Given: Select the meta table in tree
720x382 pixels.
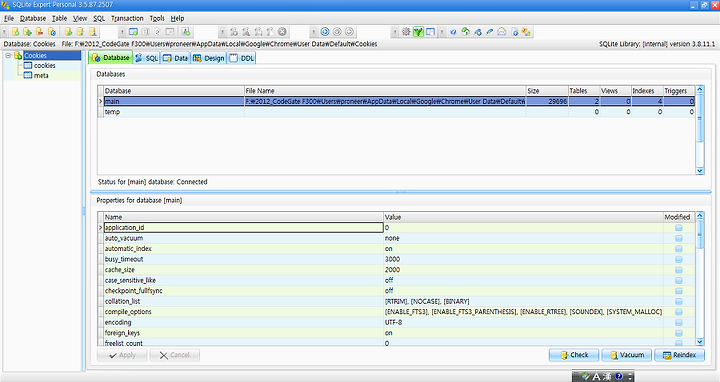Looking at the screenshot, I should (41, 75).
